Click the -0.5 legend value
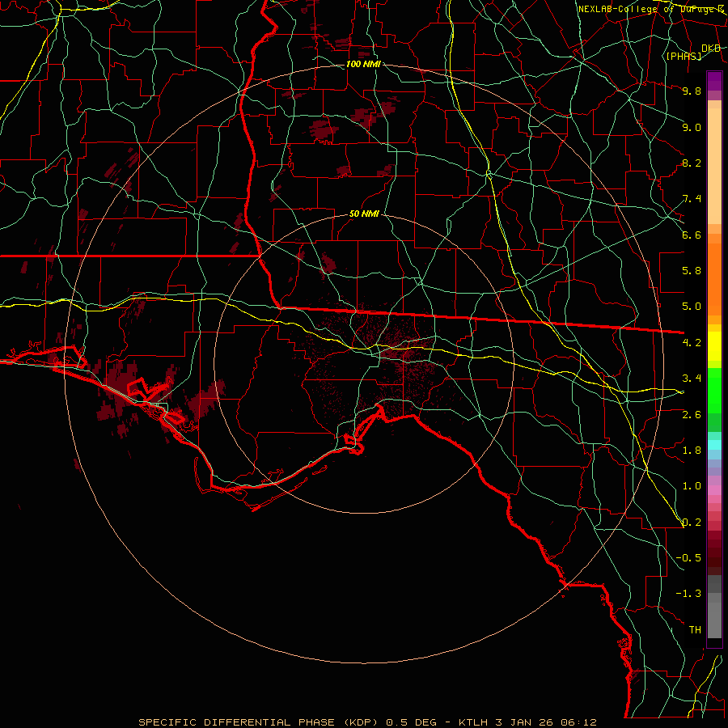Screen dimensions: 728x728 [688, 558]
